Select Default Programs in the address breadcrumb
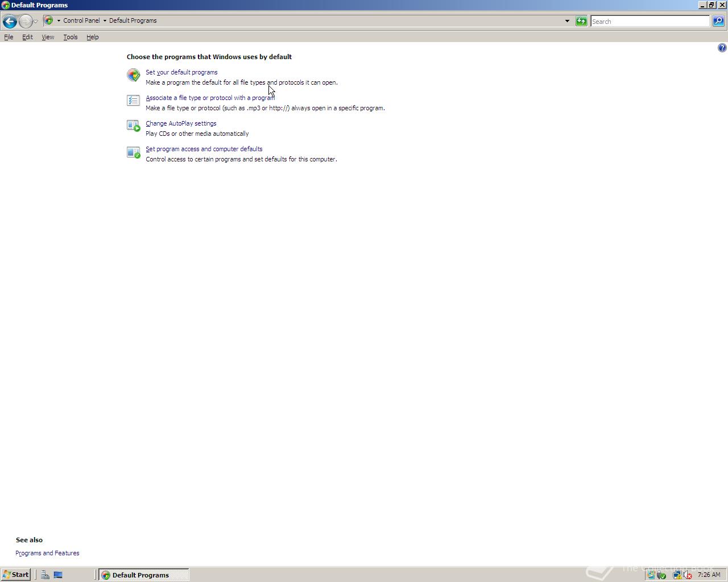Viewport: 728px width, 582px height. pyautogui.click(x=133, y=20)
